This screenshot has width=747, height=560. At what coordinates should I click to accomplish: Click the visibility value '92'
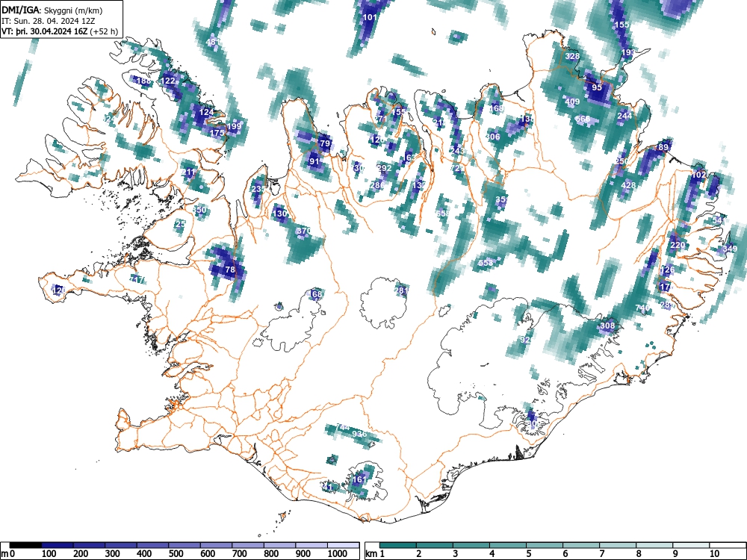click(525, 340)
